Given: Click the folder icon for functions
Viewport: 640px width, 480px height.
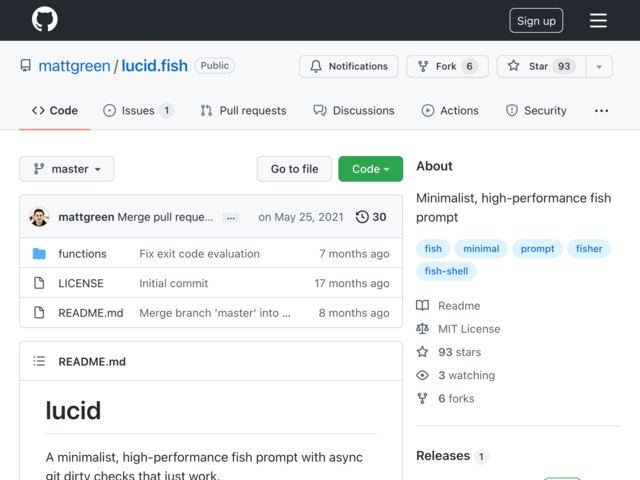Looking at the screenshot, I should [39, 253].
